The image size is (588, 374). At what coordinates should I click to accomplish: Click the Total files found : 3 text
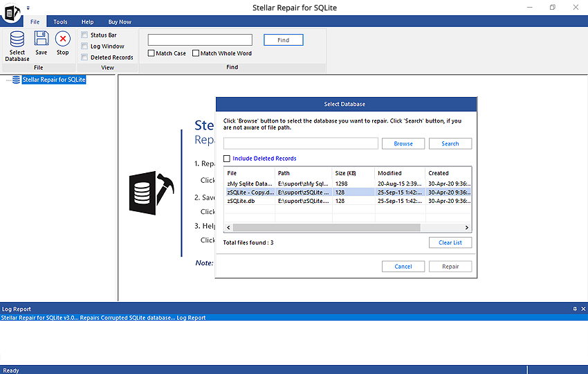coord(248,242)
